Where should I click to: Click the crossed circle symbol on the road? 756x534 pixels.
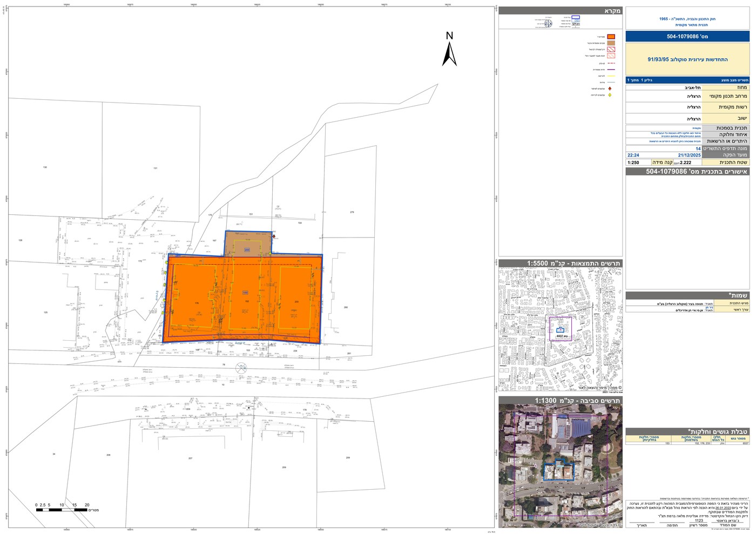click(x=241, y=368)
